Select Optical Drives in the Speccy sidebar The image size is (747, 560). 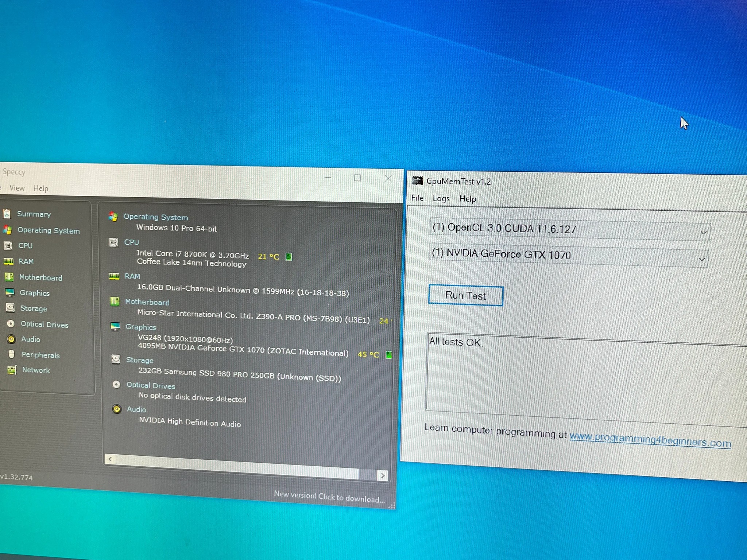44,324
